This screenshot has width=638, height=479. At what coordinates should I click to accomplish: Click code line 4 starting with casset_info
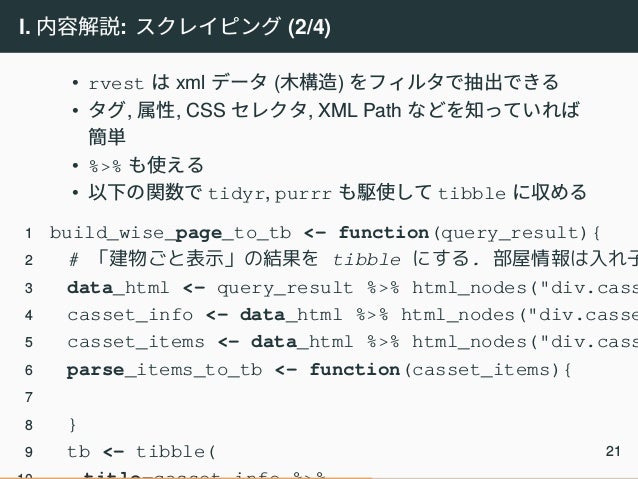tap(352, 315)
